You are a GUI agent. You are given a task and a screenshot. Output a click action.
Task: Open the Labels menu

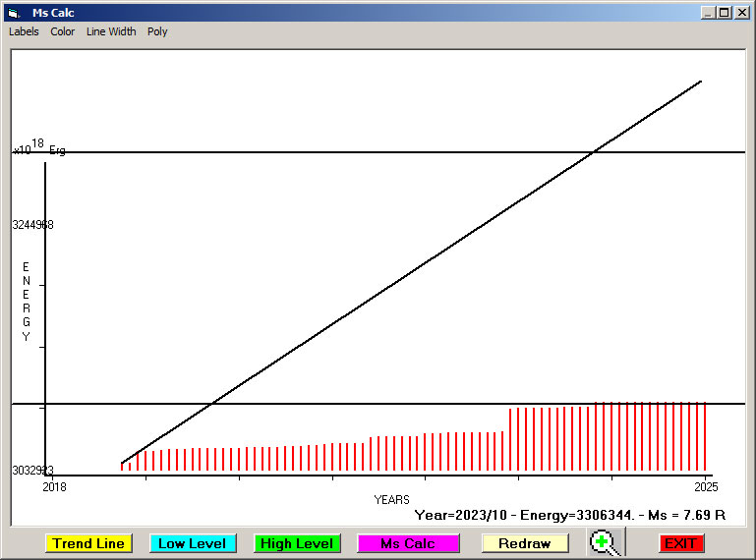pos(25,31)
